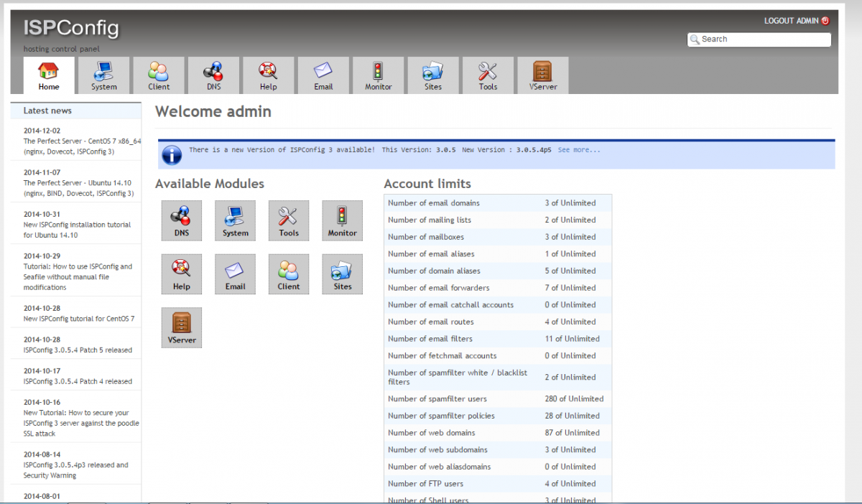Click the 280 of Unlimited spamfilter users value

(574, 399)
